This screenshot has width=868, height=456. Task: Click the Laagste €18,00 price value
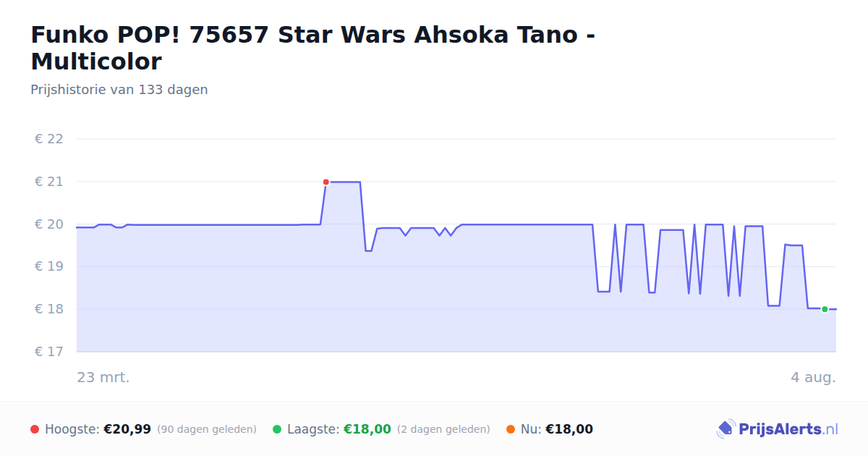[367, 429]
